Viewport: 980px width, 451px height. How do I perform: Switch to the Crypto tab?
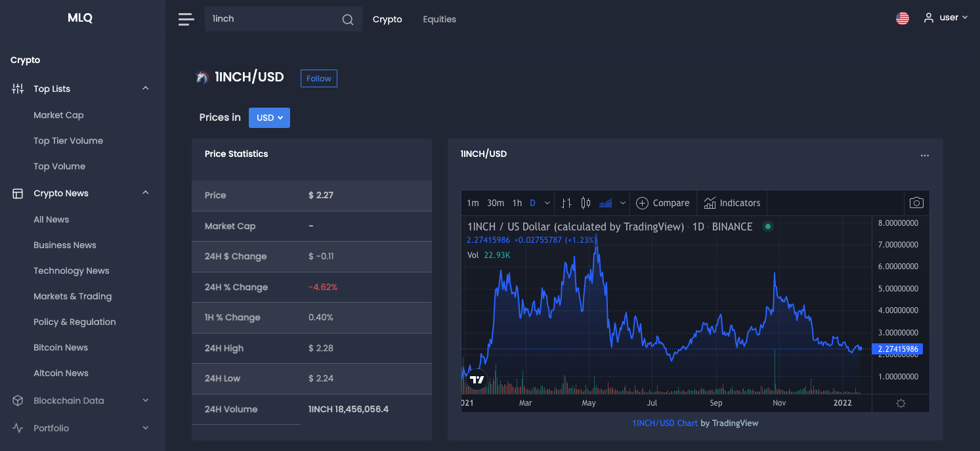(387, 19)
